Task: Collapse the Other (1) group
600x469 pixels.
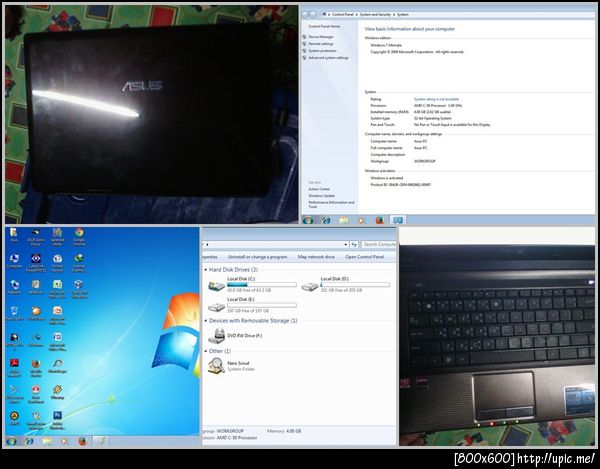Action: pyautogui.click(x=206, y=351)
